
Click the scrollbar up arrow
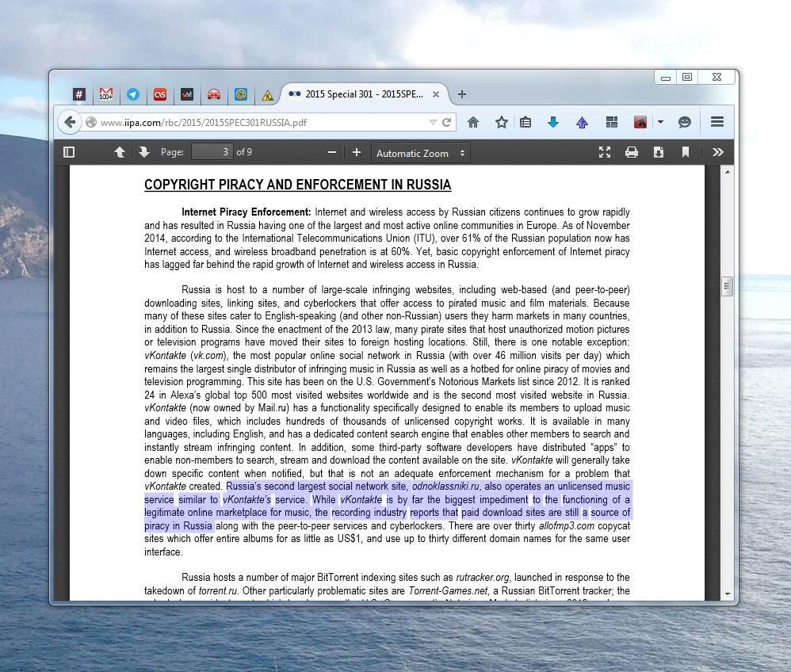coord(727,171)
